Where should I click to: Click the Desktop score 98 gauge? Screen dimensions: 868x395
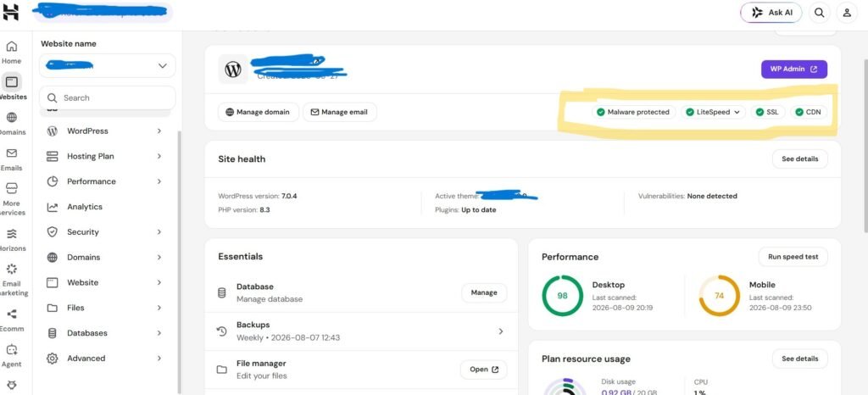coord(563,296)
